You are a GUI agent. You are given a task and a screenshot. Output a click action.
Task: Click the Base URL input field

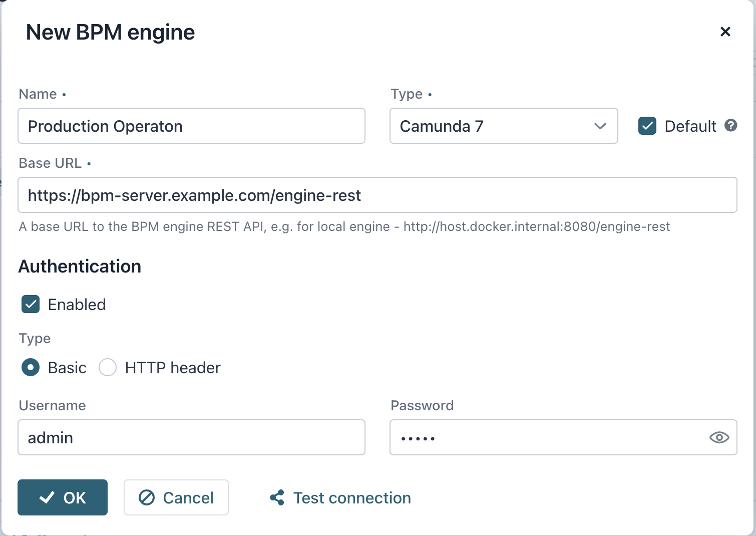point(377,195)
